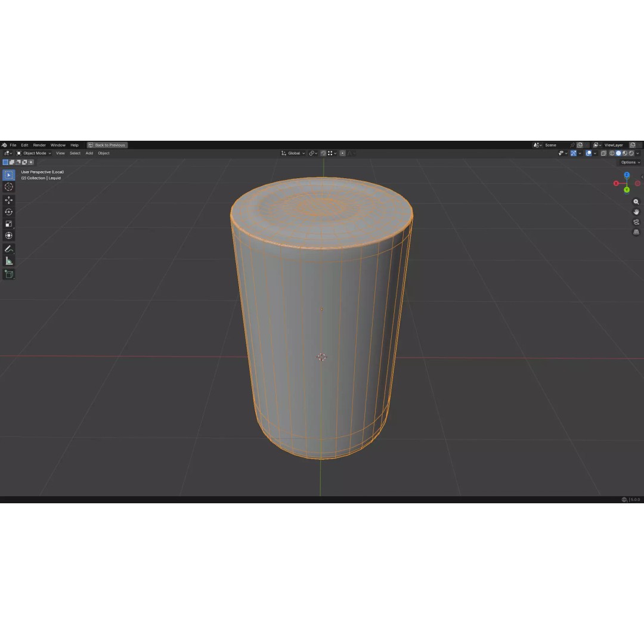
Task: Open the File menu
Action: tap(13, 145)
